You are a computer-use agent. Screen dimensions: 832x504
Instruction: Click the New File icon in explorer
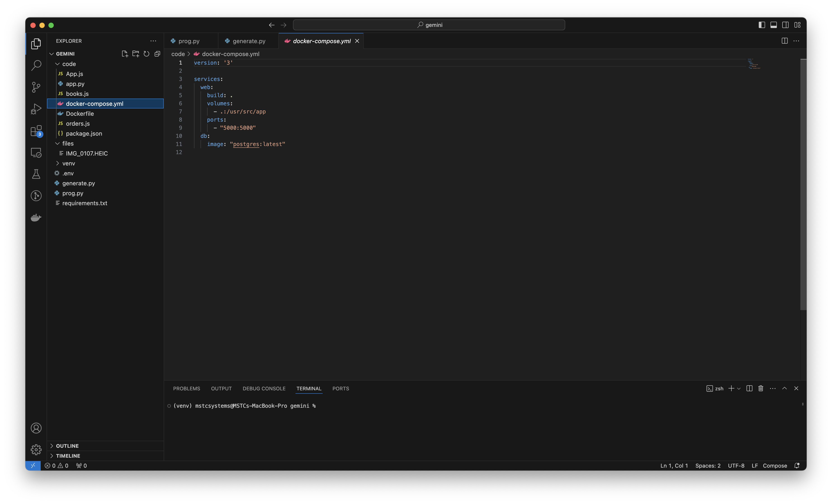125,54
